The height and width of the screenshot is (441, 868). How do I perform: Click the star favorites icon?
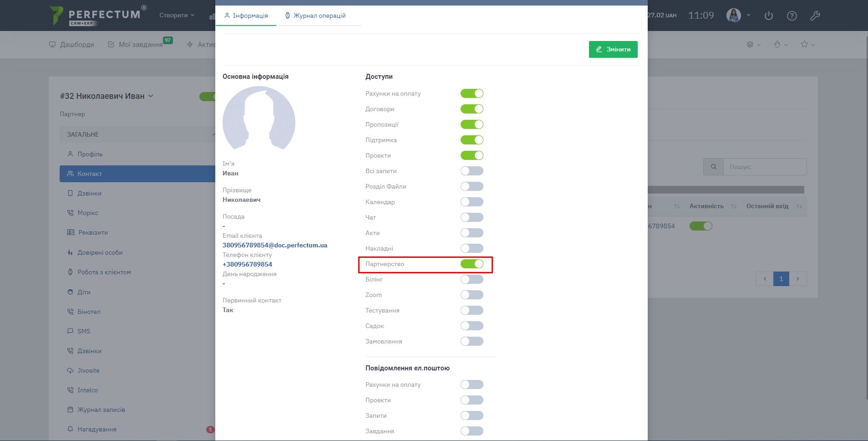tap(804, 44)
